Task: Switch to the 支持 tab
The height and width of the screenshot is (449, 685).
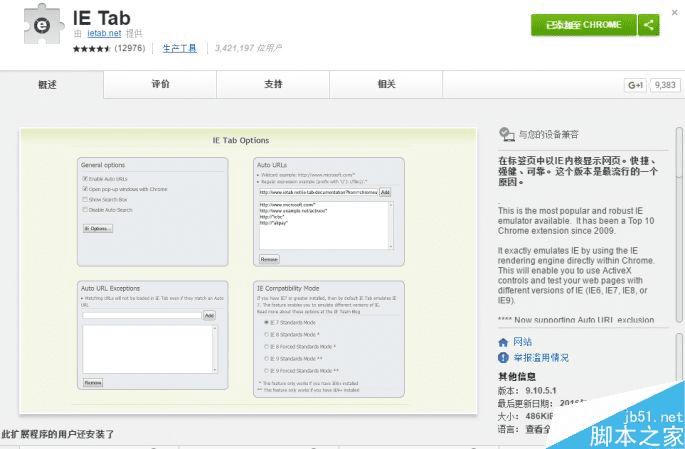Action: click(x=273, y=84)
